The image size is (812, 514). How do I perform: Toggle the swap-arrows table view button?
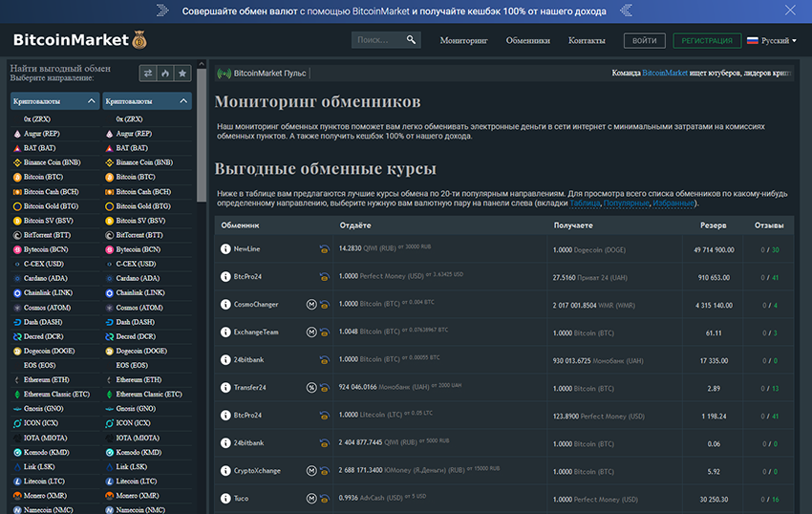pos(148,74)
